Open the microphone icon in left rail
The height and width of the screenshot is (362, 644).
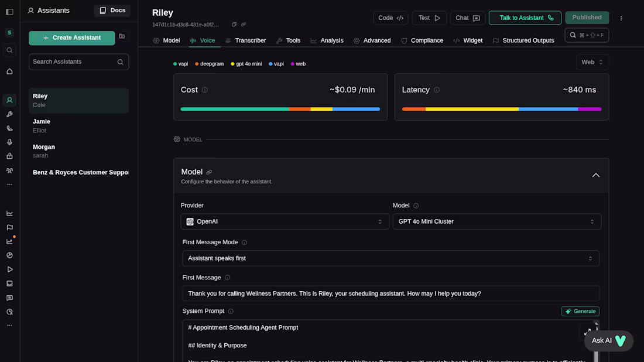[9, 142]
